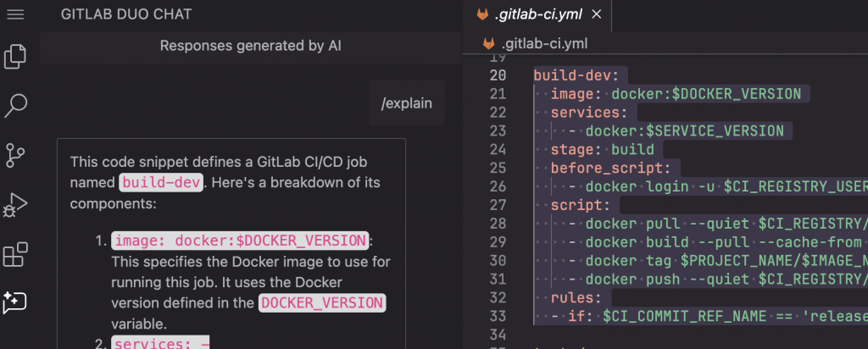868x349 pixels.
Task: Click the .gitlab-ci.yml breadcrumb path
Action: (544, 44)
